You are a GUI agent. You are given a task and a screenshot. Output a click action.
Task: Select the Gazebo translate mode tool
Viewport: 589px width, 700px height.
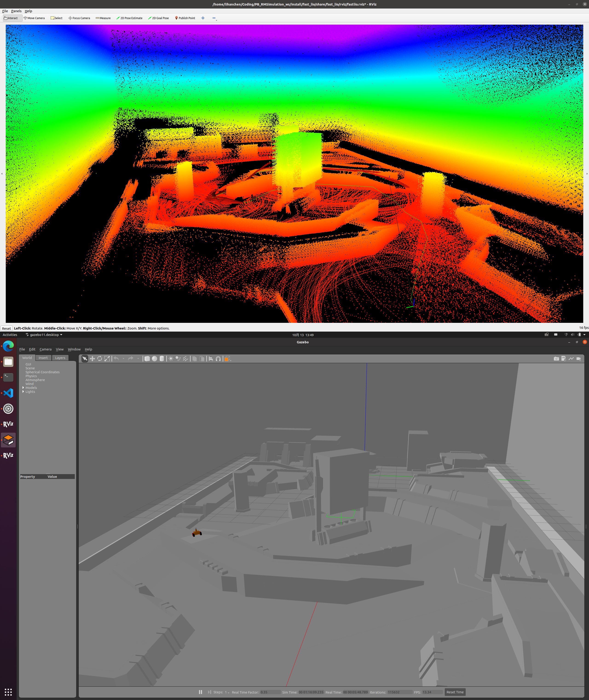92,359
